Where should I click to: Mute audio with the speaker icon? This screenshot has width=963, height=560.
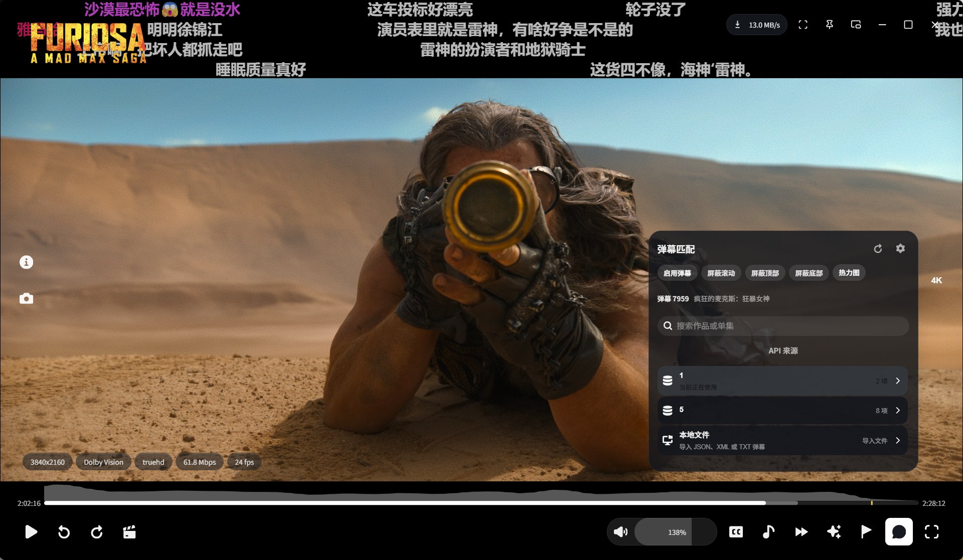click(x=620, y=532)
